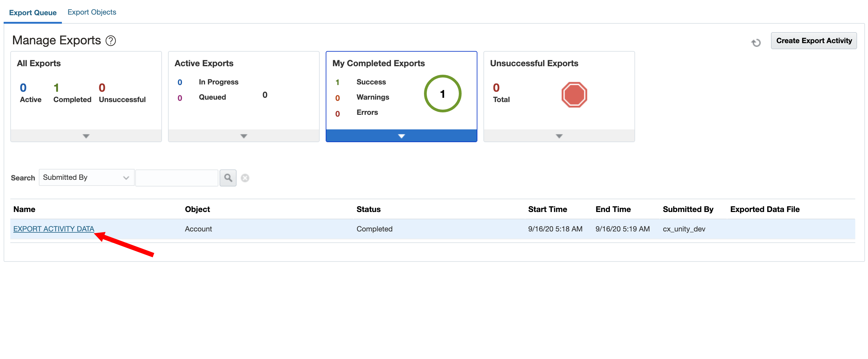
Task: Click Create Export Activity button
Action: click(x=814, y=41)
